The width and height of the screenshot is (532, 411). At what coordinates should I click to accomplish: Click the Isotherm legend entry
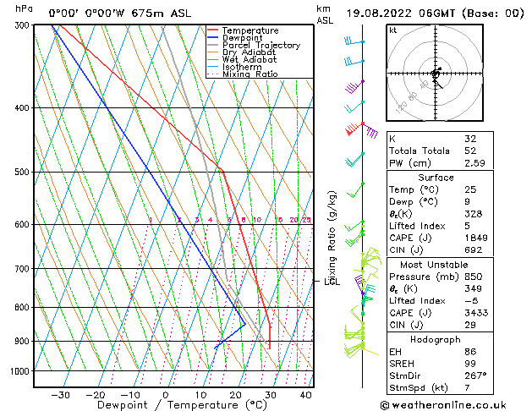(234, 67)
